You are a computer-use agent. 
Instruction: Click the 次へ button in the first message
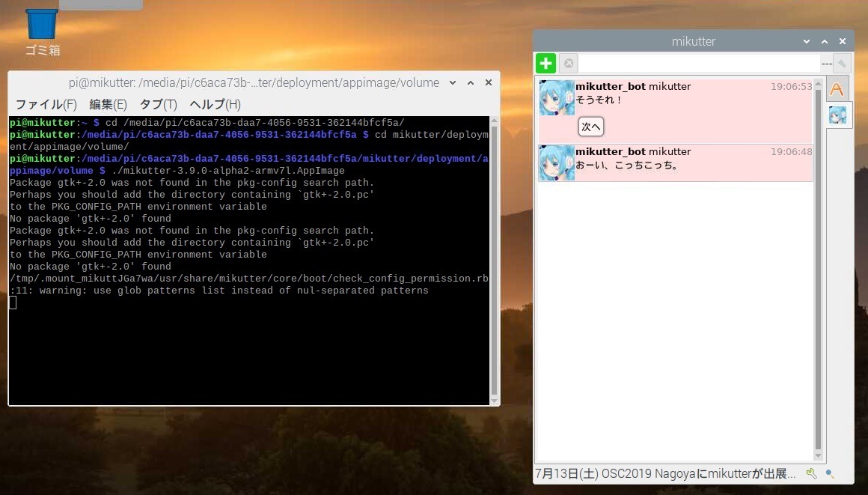tap(590, 127)
